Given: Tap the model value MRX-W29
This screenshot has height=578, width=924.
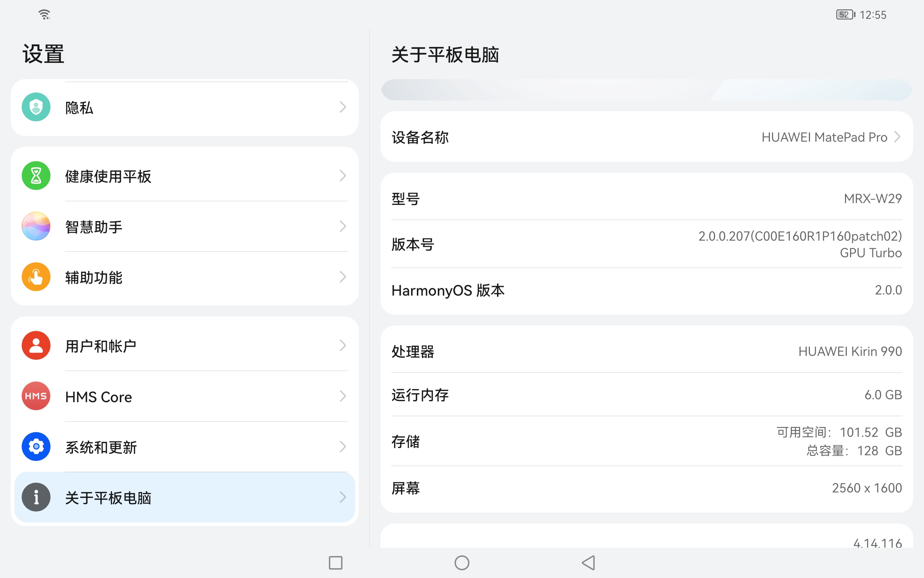Looking at the screenshot, I should point(873,199).
